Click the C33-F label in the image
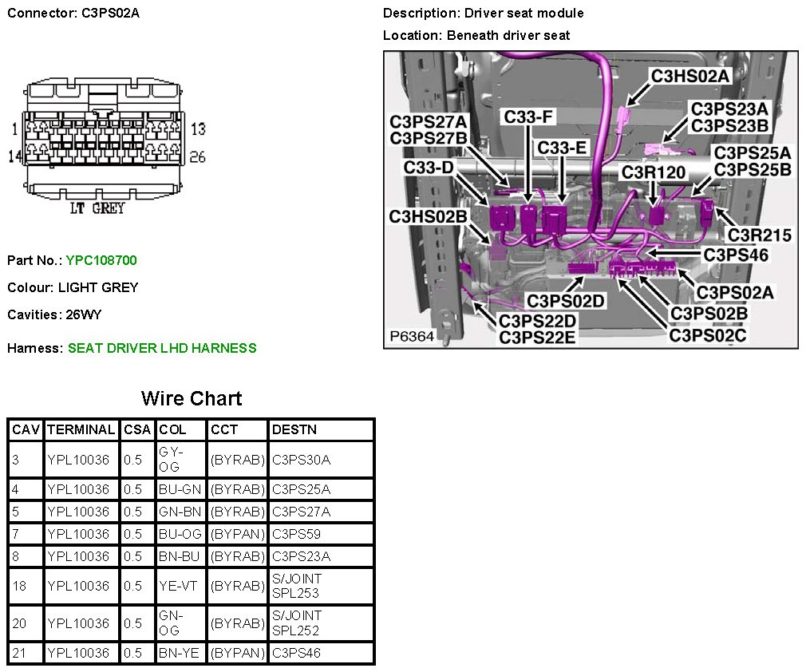The height and width of the screenshot is (672, 806). click(x=528, y=117)
